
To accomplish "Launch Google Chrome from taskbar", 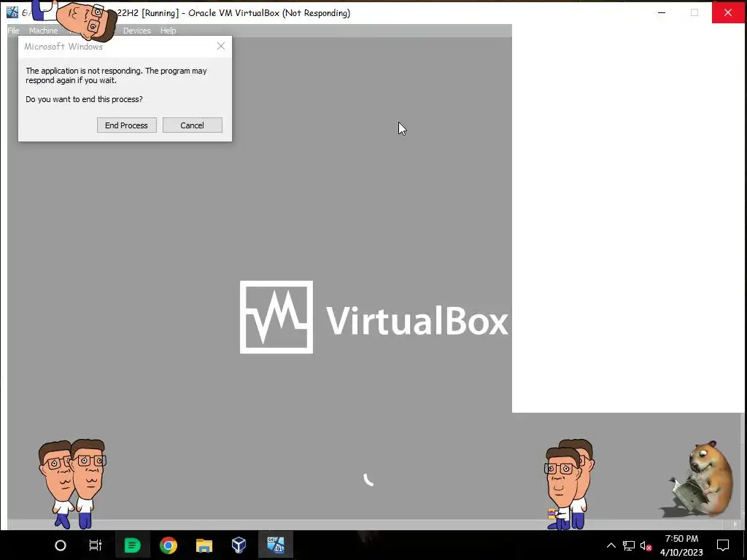I will click(x=169, y=545).
